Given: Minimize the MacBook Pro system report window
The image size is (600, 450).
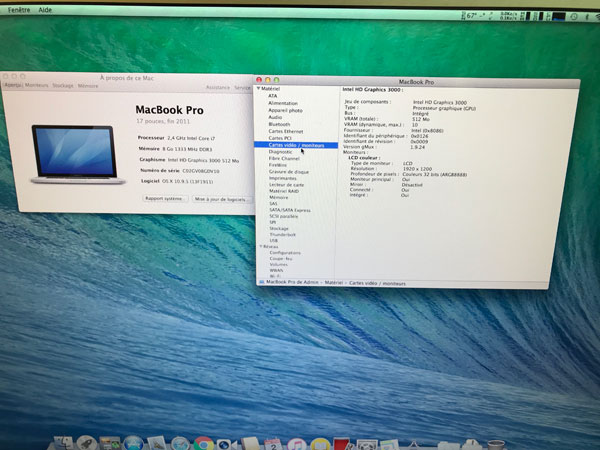Looking at the screenshot, I should coord(267,80).
